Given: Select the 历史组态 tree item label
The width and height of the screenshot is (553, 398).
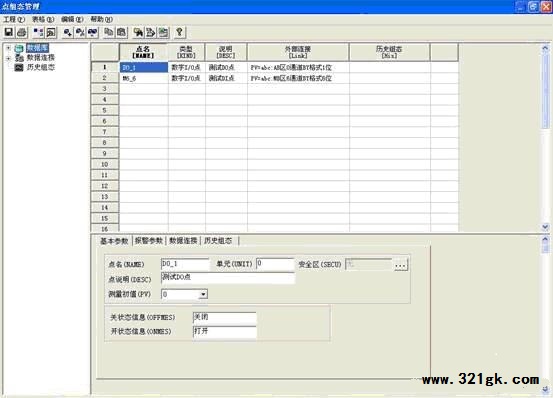Looking at the screenshot, I should pyautogui.click(x=41, y=67).
